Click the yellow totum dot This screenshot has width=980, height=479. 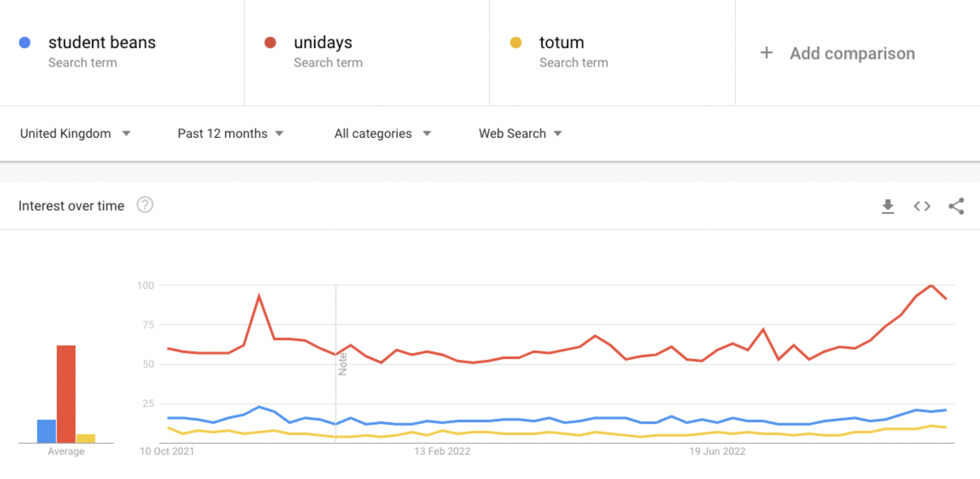[x=515, y=42]
